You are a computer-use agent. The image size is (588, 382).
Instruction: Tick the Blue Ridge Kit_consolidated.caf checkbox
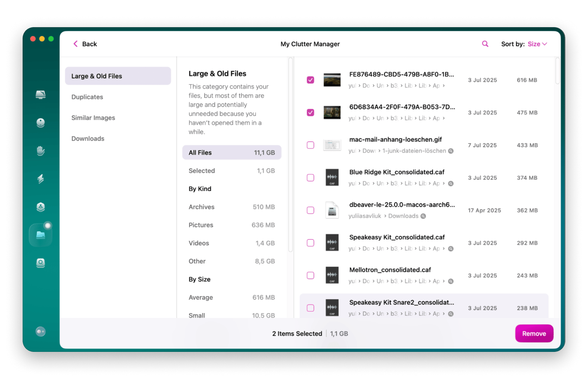click(310, 178)
